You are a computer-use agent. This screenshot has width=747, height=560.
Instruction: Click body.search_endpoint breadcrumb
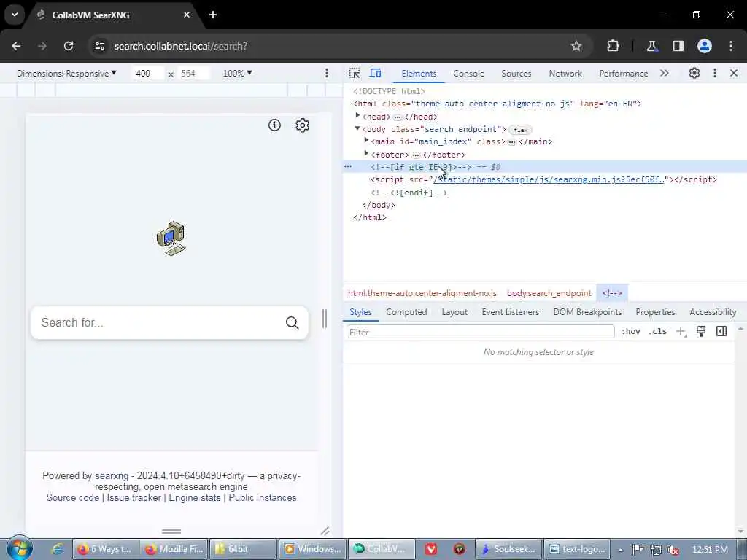point(549,293)
